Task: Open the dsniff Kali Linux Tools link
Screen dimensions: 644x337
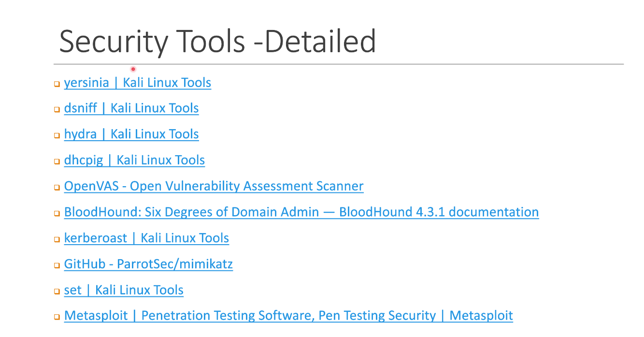Action: (x=131, y=108)
